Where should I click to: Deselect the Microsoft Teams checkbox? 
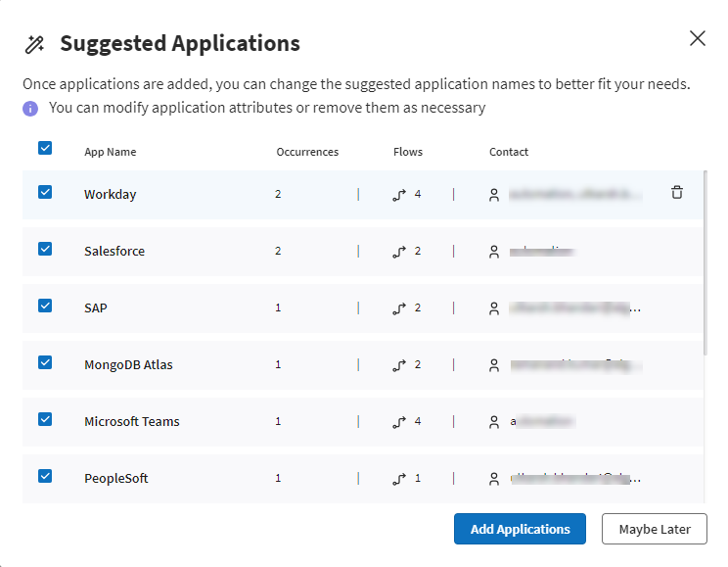[x=45, y=419]
